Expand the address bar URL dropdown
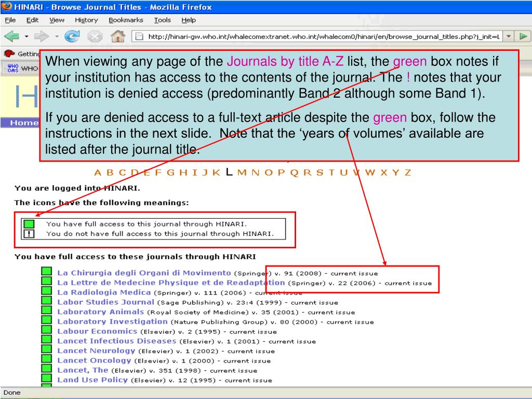 pyautogui.click(x=508, y=36)
